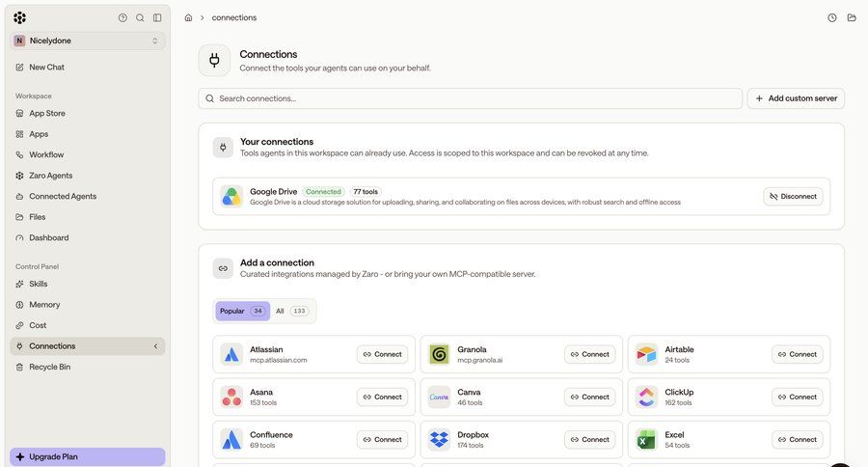
Task: Open Memory in Control Panel
Action: [88, 305]
